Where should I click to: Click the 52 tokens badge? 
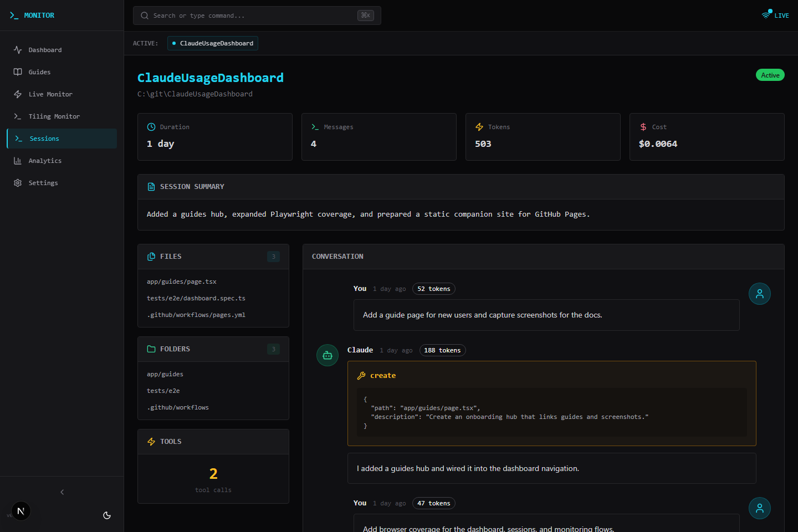[x=434, y=289]
